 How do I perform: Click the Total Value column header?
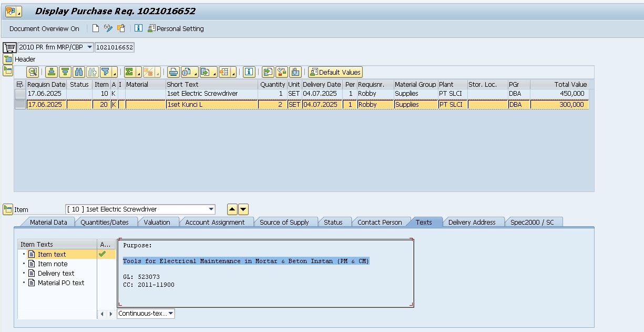pyautogui.click(x=559, y=84)
